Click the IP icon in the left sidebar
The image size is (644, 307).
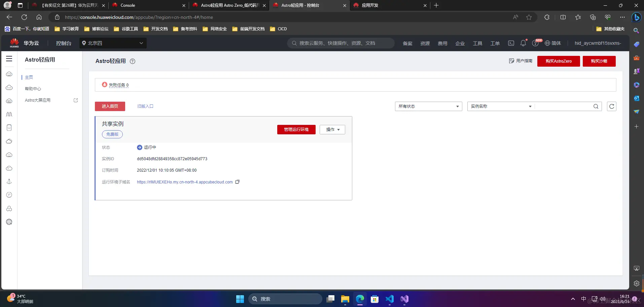pyautogui.click(x=9, y=195)
